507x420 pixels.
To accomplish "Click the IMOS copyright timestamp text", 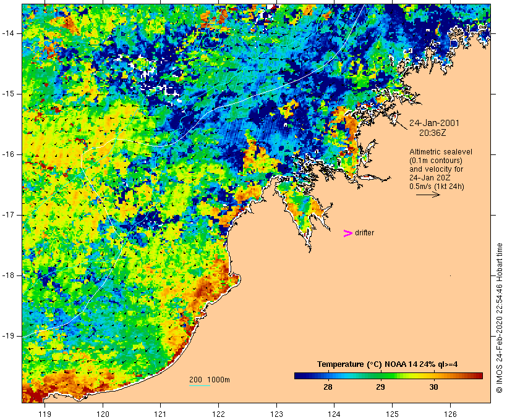I will [x=500, y=318].
